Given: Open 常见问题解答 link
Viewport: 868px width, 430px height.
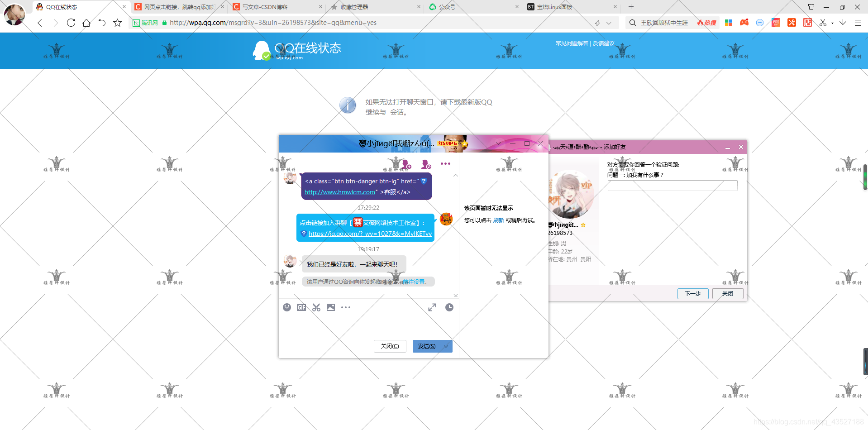Looking at the screenshot, I should point(572,43).
